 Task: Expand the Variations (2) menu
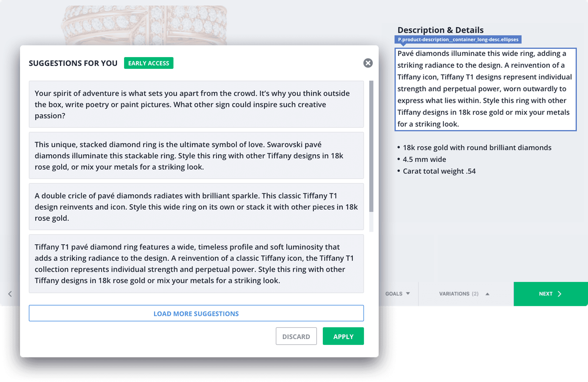point(465,294)
